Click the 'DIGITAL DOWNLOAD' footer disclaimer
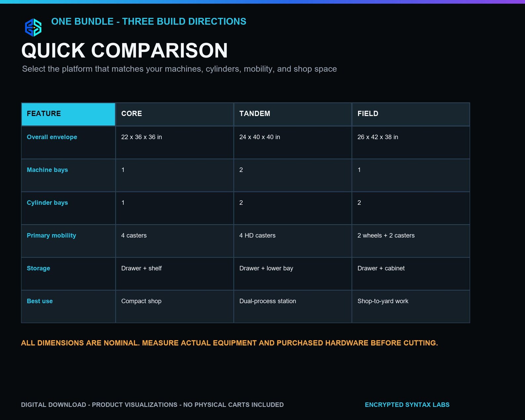The height and width of the screenshot is (420, 525). (x=152, y=405)
